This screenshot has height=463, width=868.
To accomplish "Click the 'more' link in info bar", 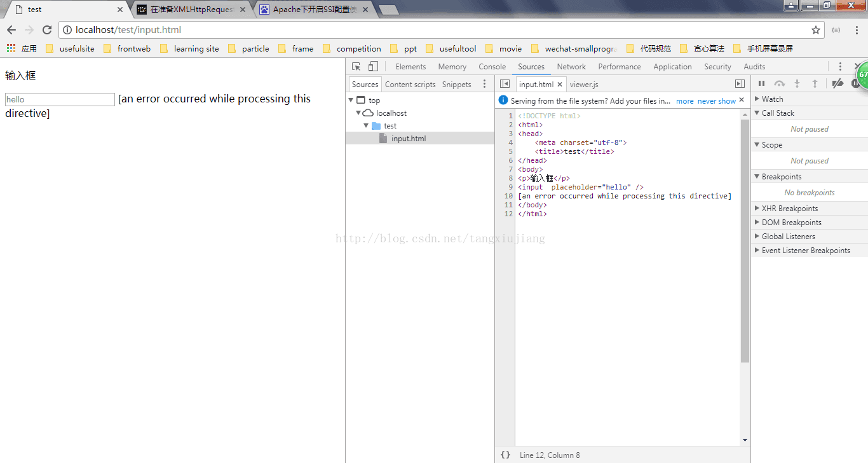I will pos(685,100).
